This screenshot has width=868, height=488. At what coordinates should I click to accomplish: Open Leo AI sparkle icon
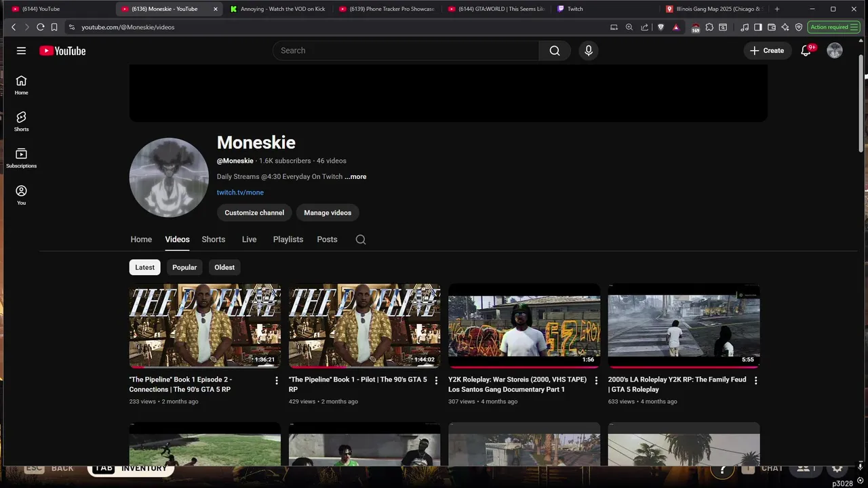click(785, 27)
